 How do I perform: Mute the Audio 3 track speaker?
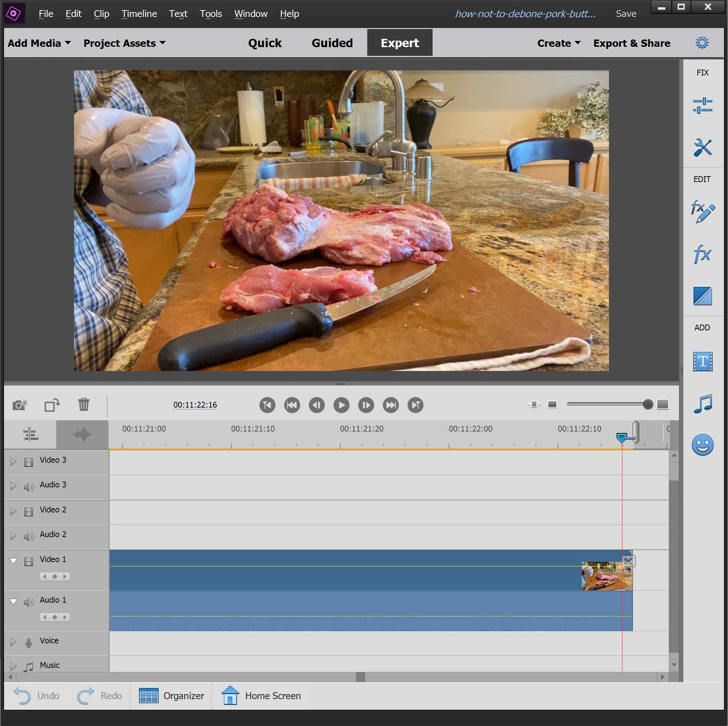tap(29, 487)
